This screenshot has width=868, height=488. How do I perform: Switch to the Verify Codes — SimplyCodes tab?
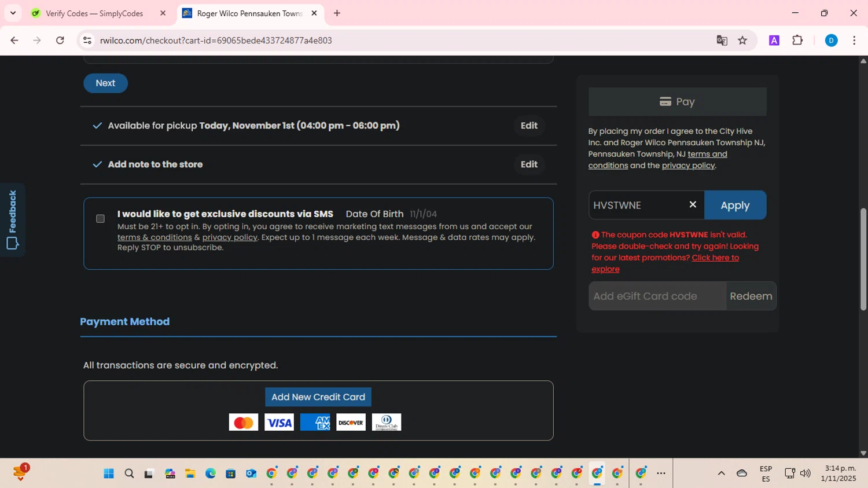click(x=94, y=13)
